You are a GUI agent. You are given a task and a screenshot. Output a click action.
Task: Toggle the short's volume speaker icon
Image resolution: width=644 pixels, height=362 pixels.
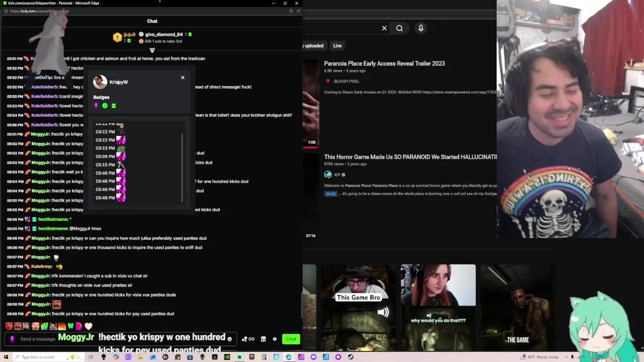click(383, 313)
